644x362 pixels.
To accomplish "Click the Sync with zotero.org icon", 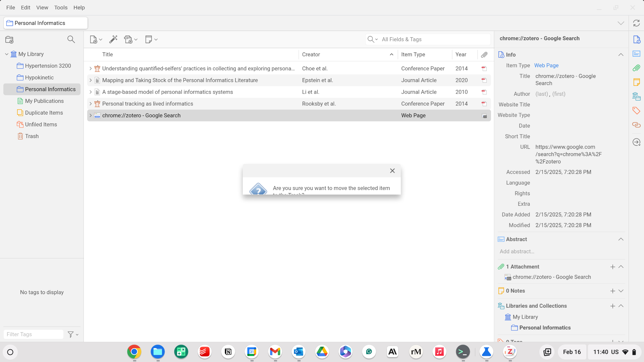I will tap(636, 23).
